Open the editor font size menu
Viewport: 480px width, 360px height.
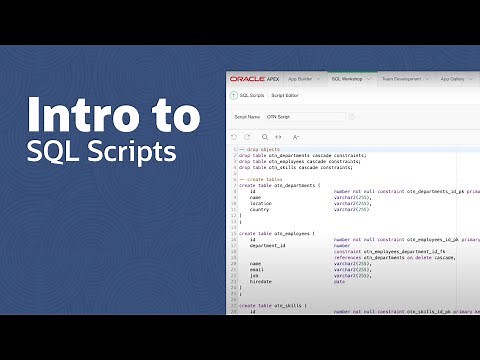(296, 137)
